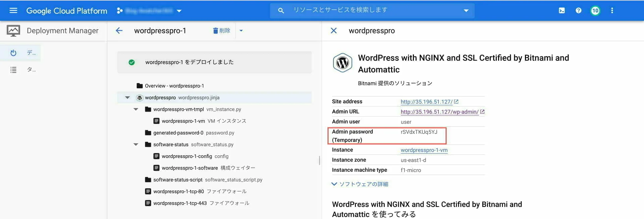Click the Bitnami 提供のソリューション subtitle
The image size is (644, 219).
(x=395, y=83)
